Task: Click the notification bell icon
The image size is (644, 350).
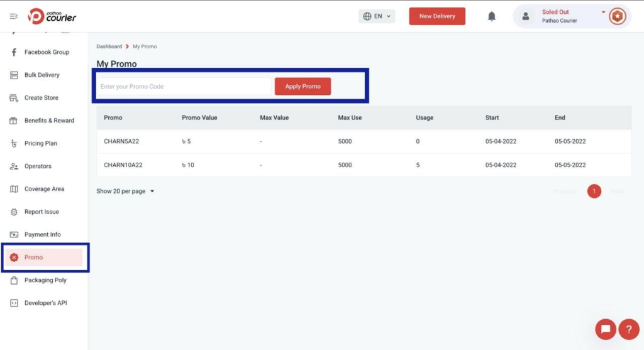Action: [x=492, y=16]
